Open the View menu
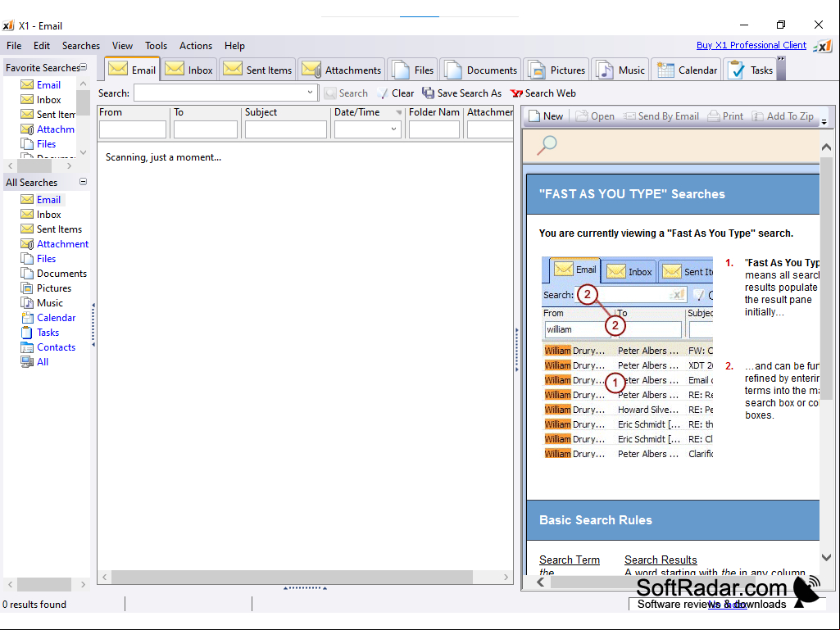The width and height of the screenshot is (840, 630). click(x=122, y=46)
